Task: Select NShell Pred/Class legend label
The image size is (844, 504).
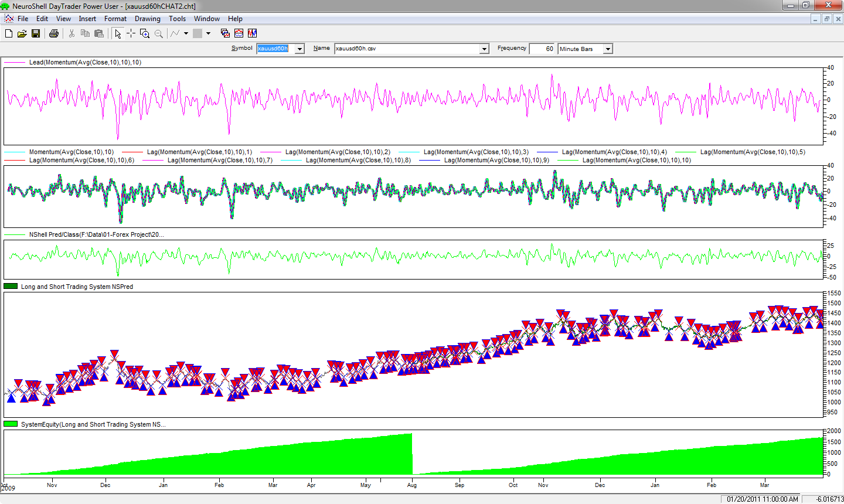Action: [x=97, y=234]
